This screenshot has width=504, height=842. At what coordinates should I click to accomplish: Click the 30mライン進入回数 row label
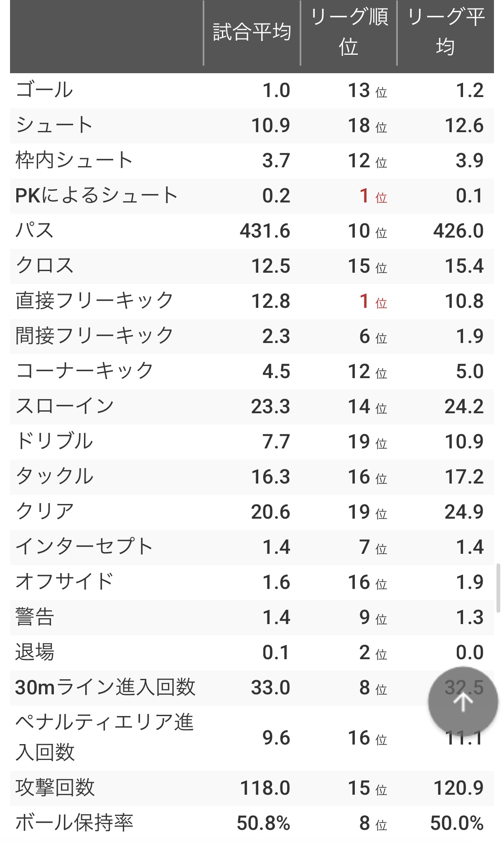coord(105,688)
